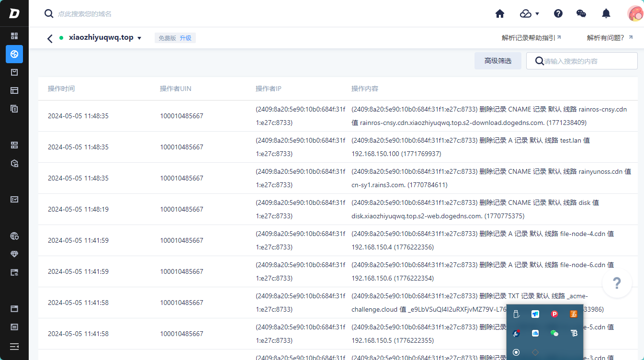Click the USB safely remove tray icon

pyautogui.click(x=516, y=314)
